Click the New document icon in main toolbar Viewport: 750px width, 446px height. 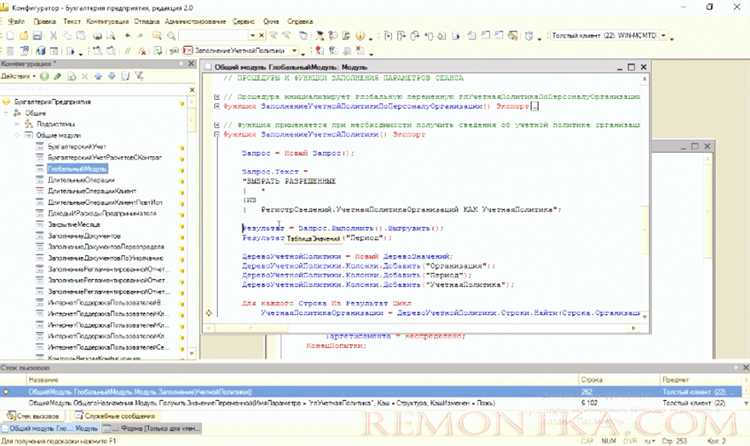(x=10, y=35)
